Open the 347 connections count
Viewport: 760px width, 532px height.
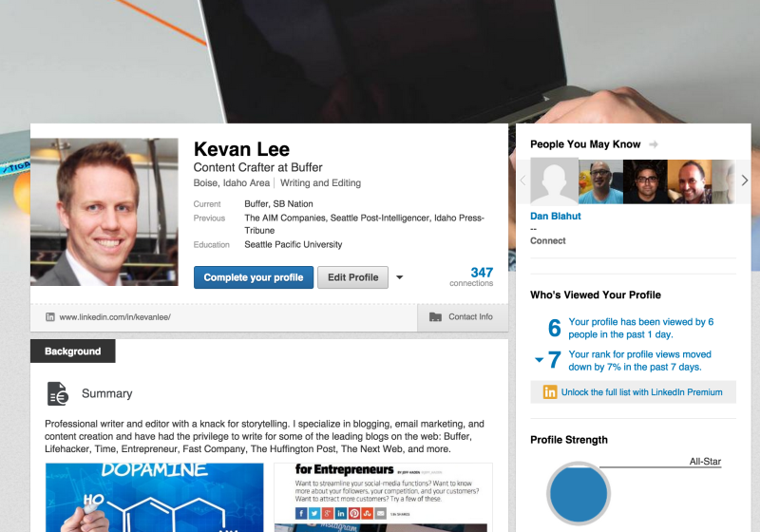point(471,276)
